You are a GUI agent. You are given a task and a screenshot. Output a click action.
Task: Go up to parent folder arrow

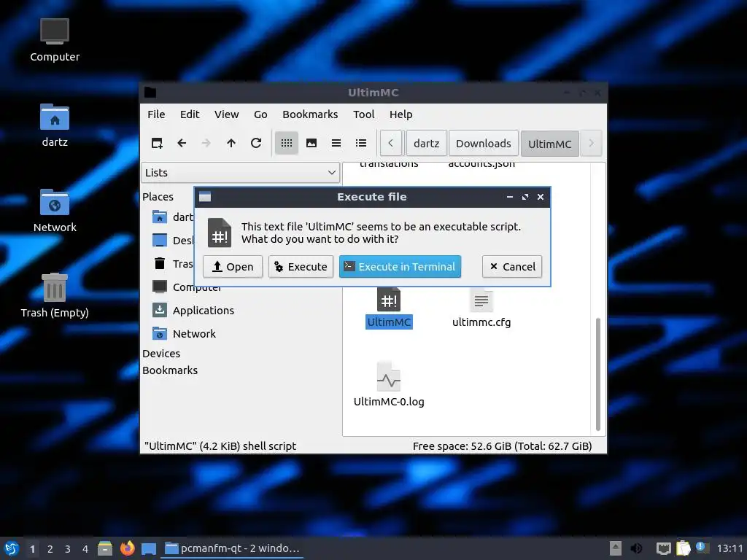tap(231, 143)
